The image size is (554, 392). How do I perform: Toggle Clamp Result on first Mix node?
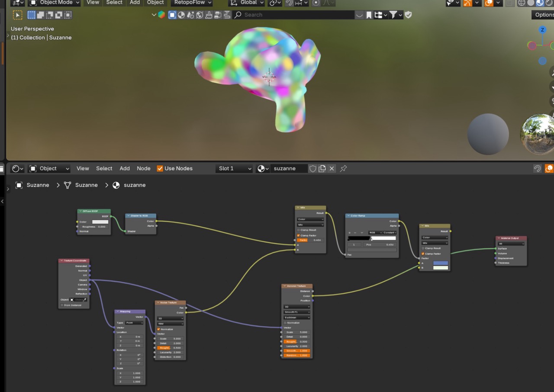(298, 230)
